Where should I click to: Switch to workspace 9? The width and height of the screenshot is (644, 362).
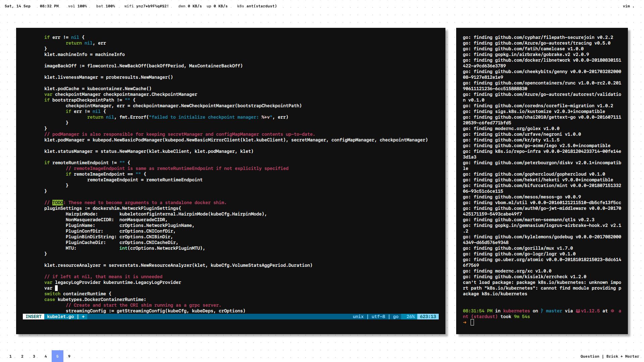69,356
